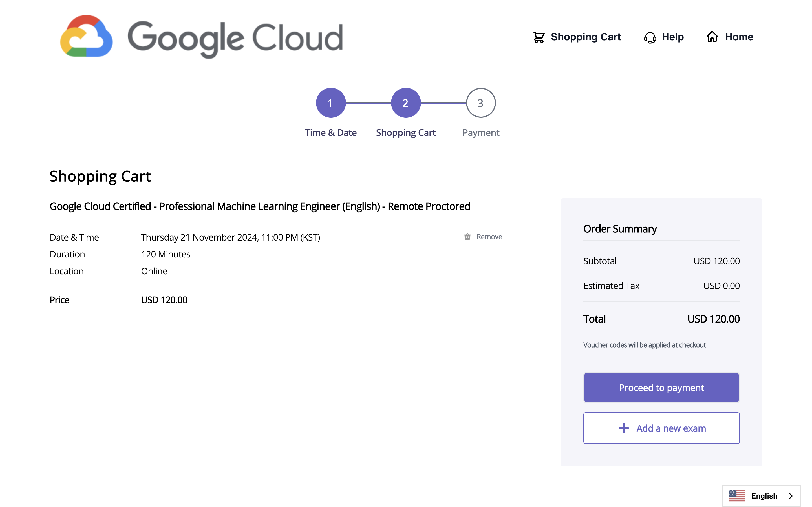Click the US flag language icon
The height and width of the screenshot is (507, 812).
click(737, 496)
